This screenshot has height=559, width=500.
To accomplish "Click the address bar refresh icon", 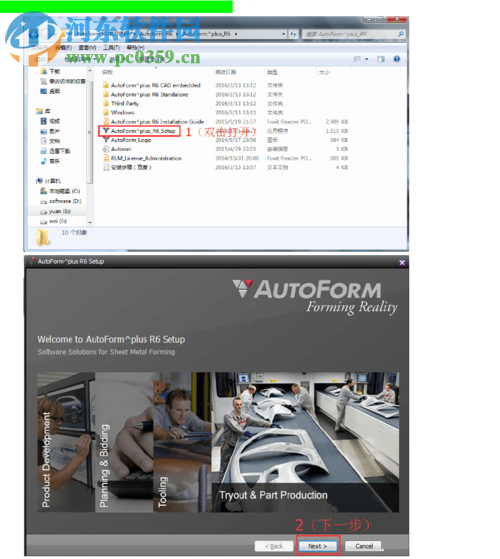I will click(x=293, y=34).
